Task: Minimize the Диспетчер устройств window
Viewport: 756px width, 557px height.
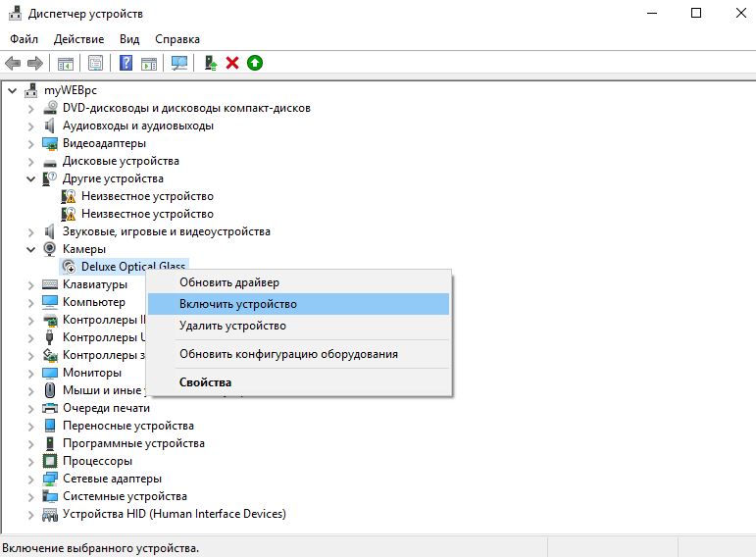Action: pos(652,13)
